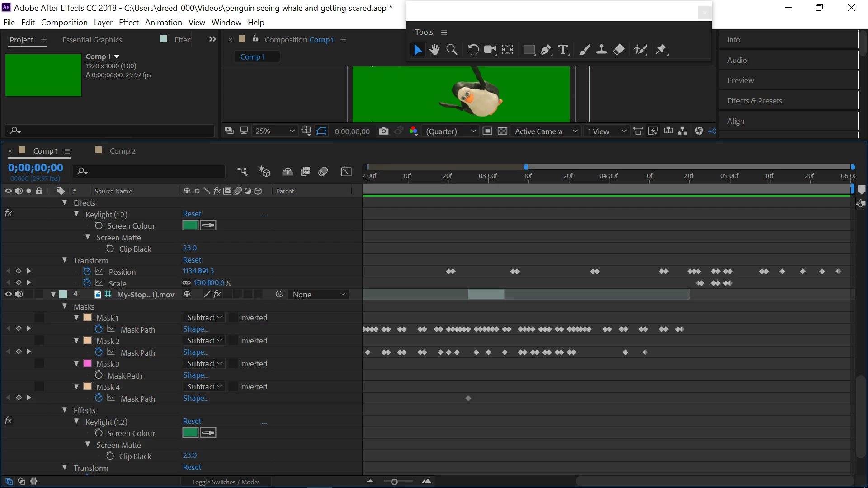Open Mask 2 Subtract mode dropdown
The width and height of the screenshot is (868, 488).
tap(204, 341)
